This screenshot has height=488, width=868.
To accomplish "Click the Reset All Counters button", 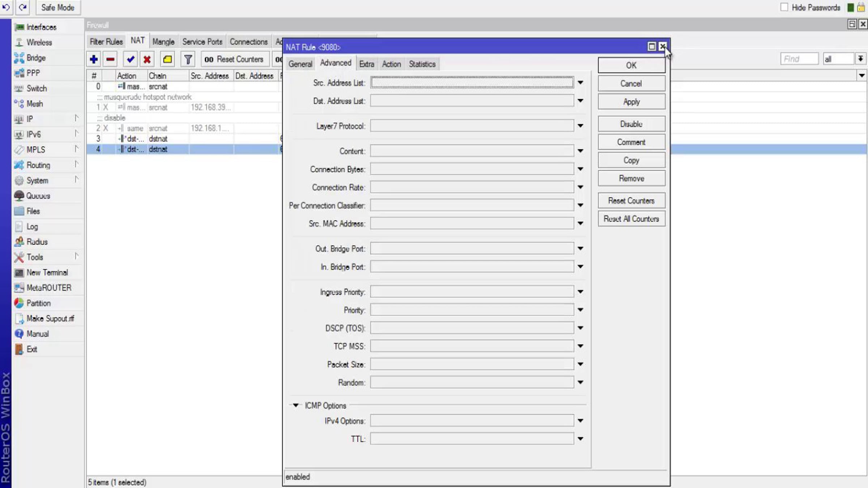I will tap(631, 219).
